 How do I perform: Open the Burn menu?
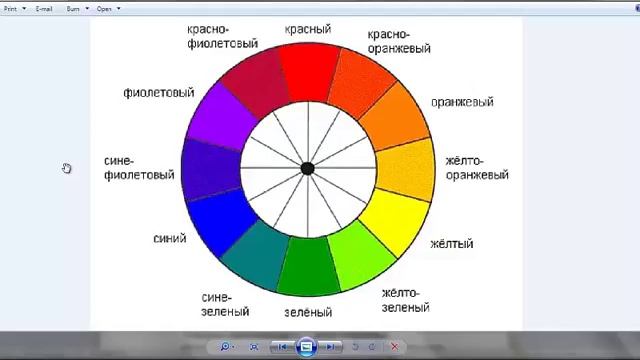(x=73, y=9)
